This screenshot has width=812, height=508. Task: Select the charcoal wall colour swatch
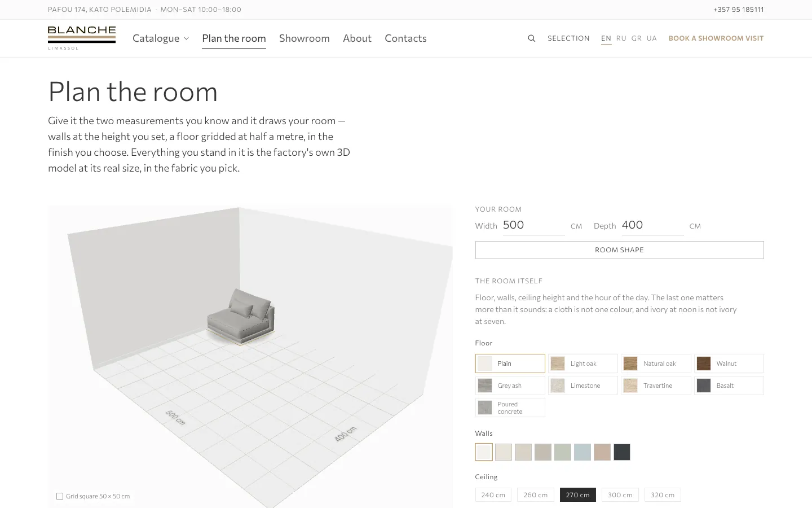[x=622, y=452]
